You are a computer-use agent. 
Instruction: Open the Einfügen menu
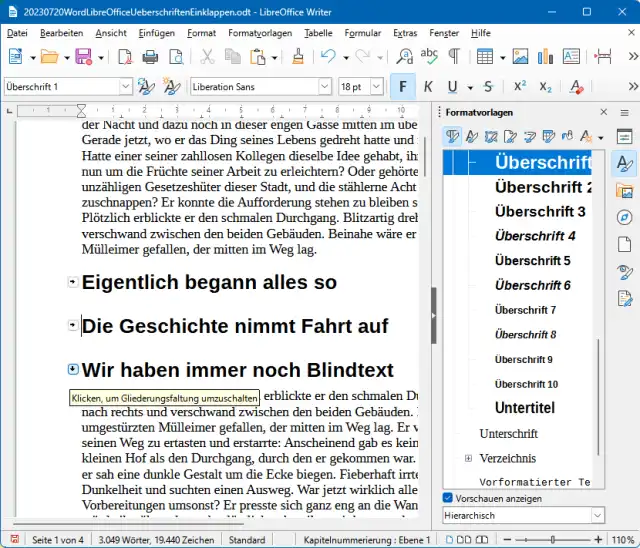[157, 32]
